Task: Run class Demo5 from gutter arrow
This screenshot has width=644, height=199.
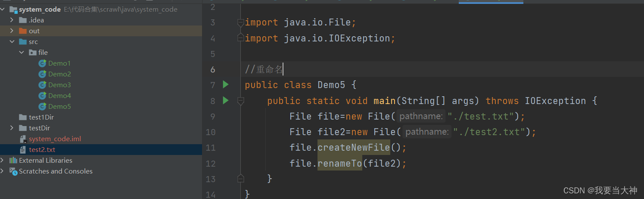Action: (x=225, y=85)
